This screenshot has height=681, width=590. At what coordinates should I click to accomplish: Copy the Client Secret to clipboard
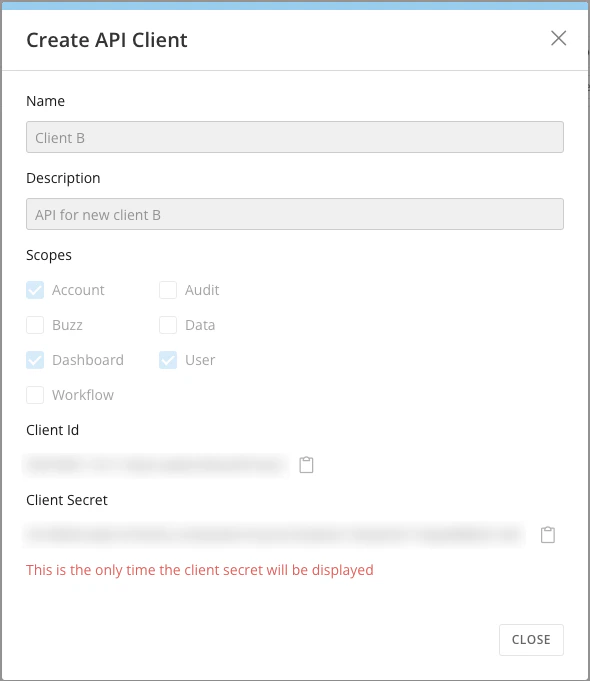point(548,535)
